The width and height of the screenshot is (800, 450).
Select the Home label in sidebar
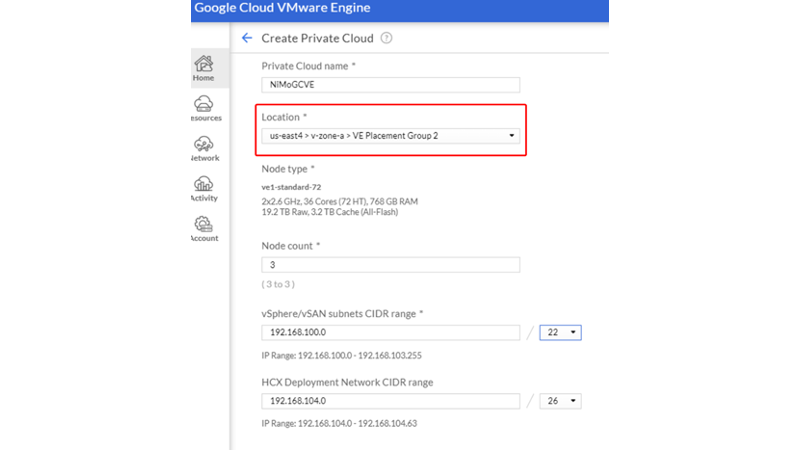click(x=204, y=78)
